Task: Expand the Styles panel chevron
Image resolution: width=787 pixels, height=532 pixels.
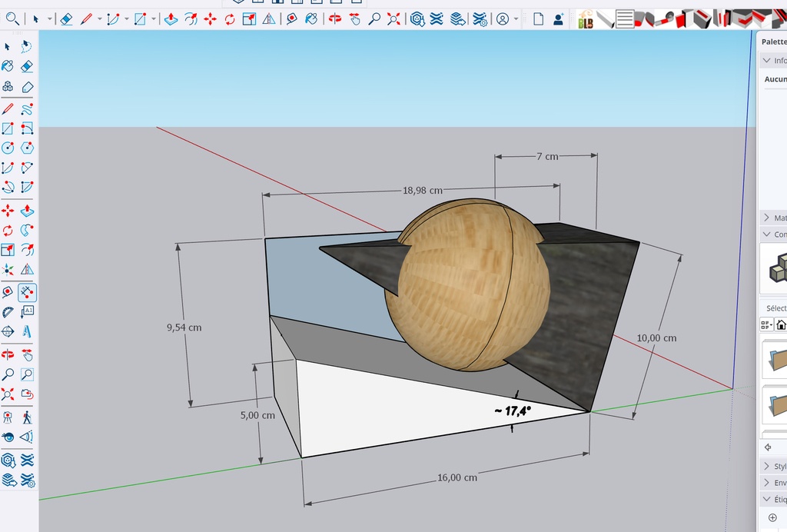Action: point(766,466)
